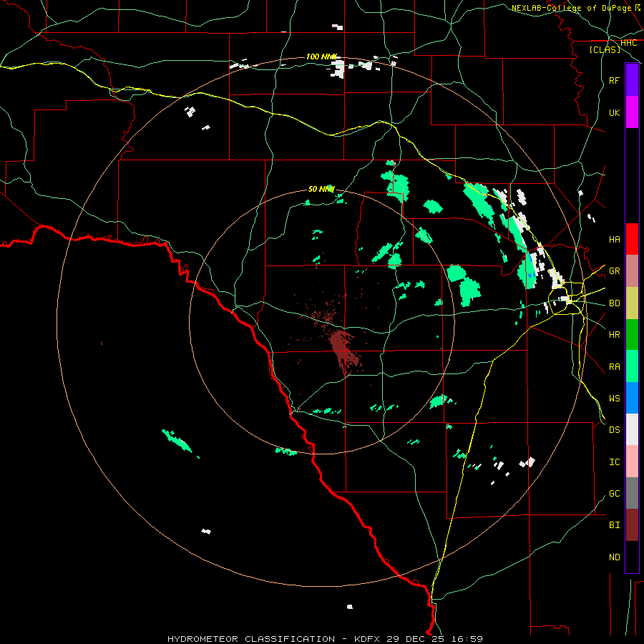644x644 pixels.
Task: Click the HR dark green legend swatch
Action: click(x=632, y=335)
